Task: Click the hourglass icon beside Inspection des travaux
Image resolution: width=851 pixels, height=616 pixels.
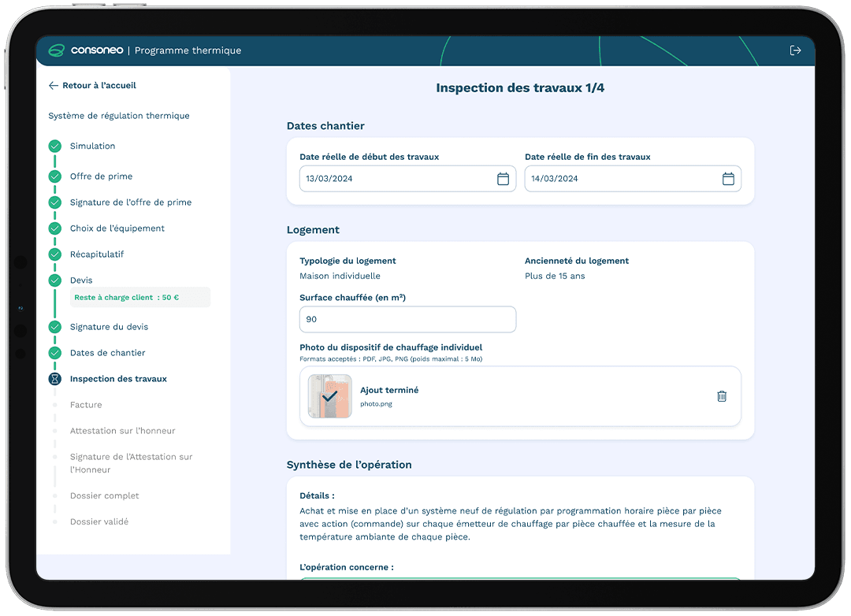Action: [54, 379]
